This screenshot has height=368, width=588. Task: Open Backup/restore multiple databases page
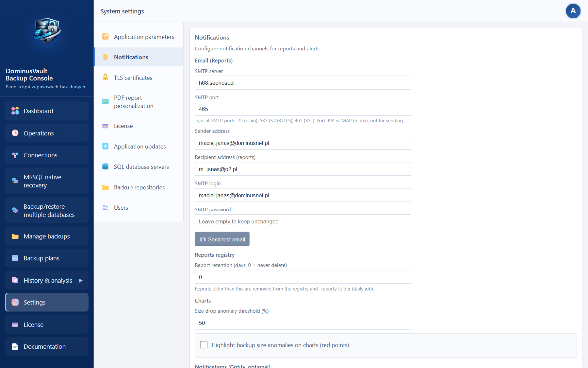coord(47,210)
